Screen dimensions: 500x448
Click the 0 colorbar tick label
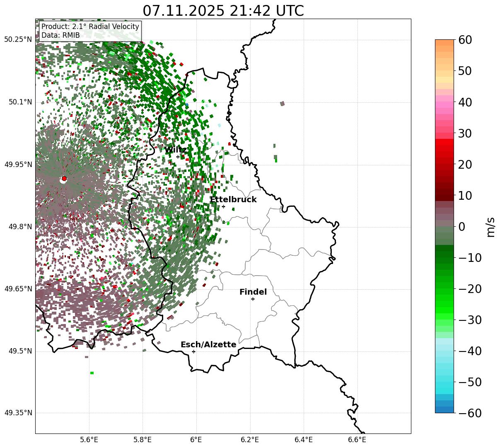[462, 226]
